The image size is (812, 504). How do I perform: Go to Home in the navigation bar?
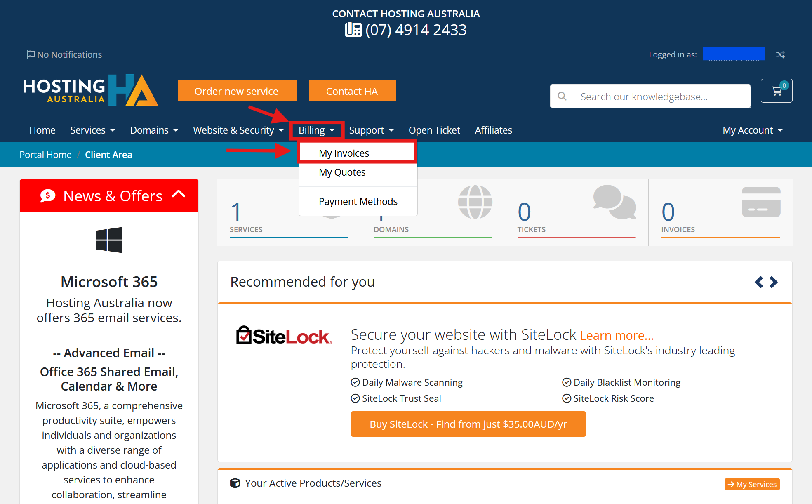(x=42, y=130)
